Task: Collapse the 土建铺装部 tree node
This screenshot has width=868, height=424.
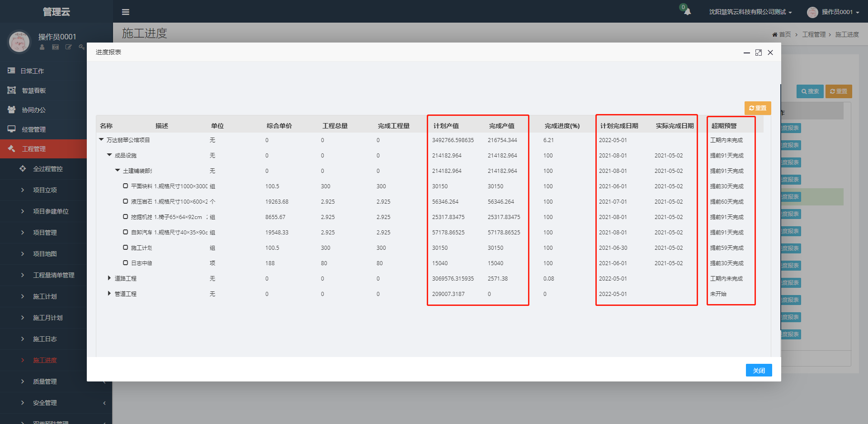Action: (118, 171)
